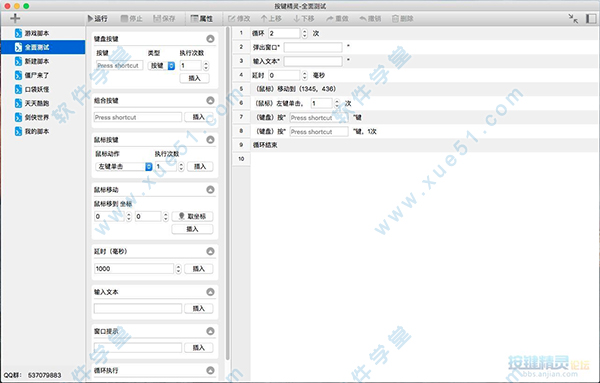
Task: Click 组合按键 Press shortcut field
Action: coord(138,117)
